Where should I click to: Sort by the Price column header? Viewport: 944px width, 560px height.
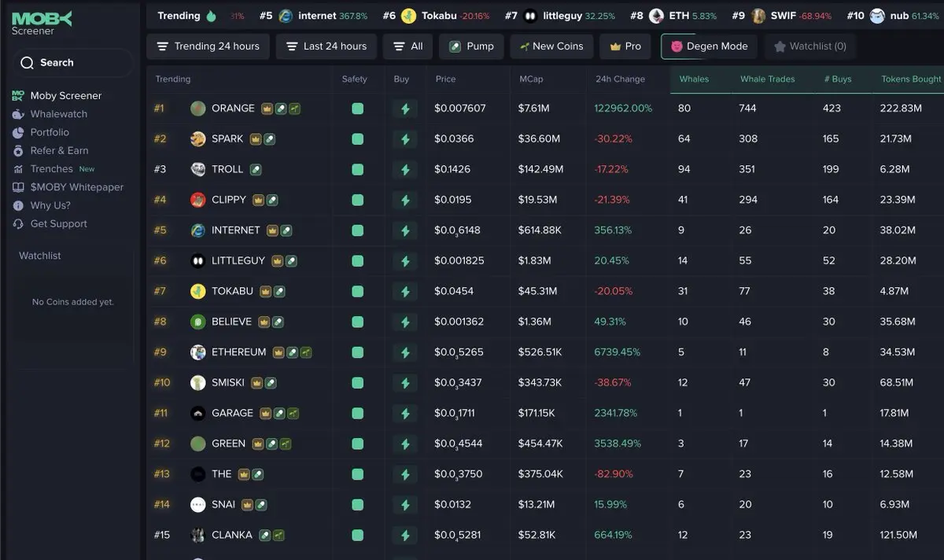pyautogui.click(x=445, y=79)
